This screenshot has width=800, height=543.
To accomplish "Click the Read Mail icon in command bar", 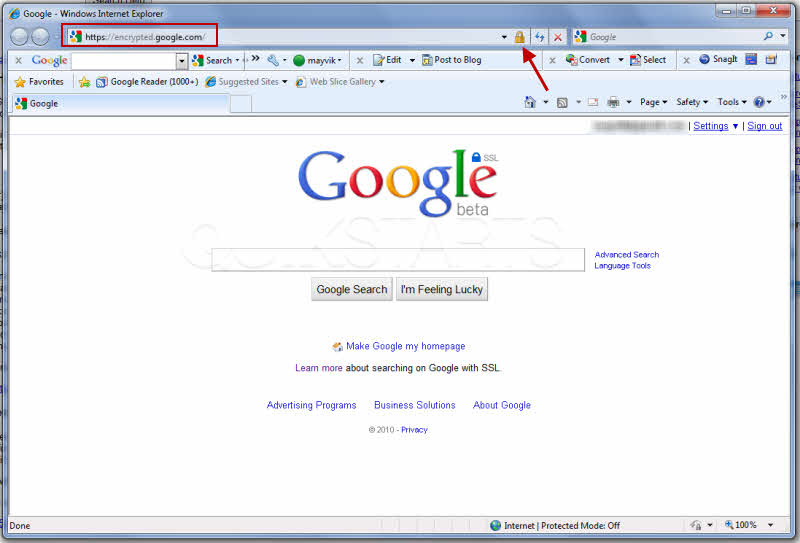I will pyautogui.click(x=593, y=102).
